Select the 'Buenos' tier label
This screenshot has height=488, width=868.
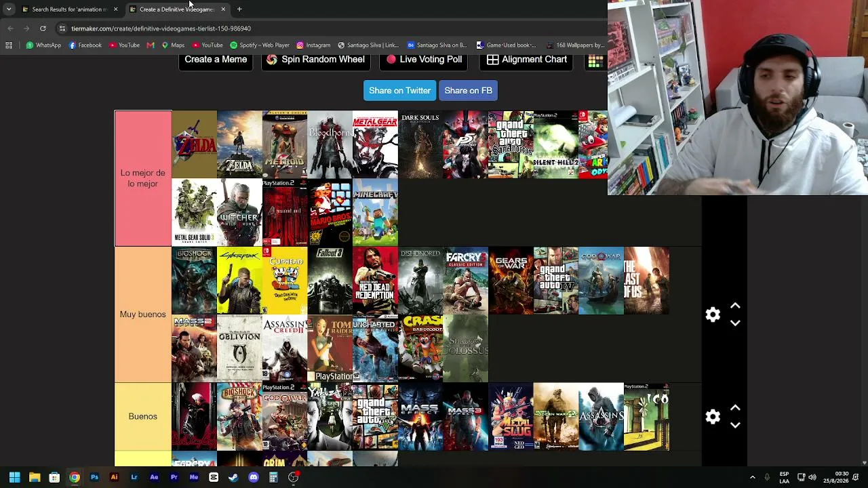click(142, 416)
